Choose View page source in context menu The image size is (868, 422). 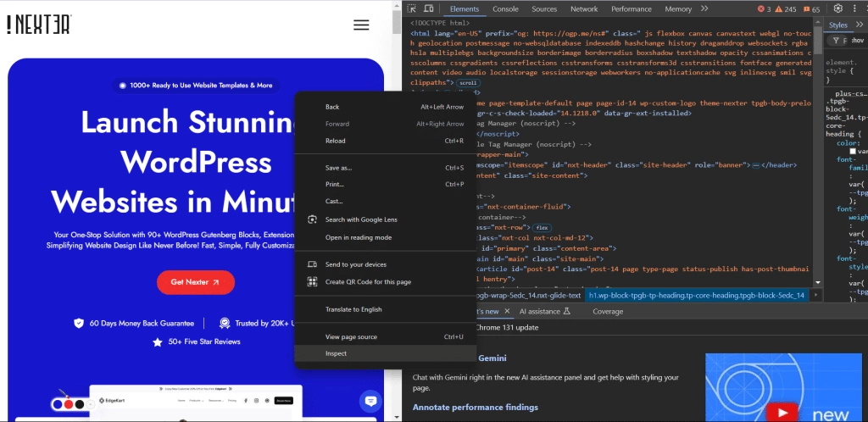tap(351, 336)
